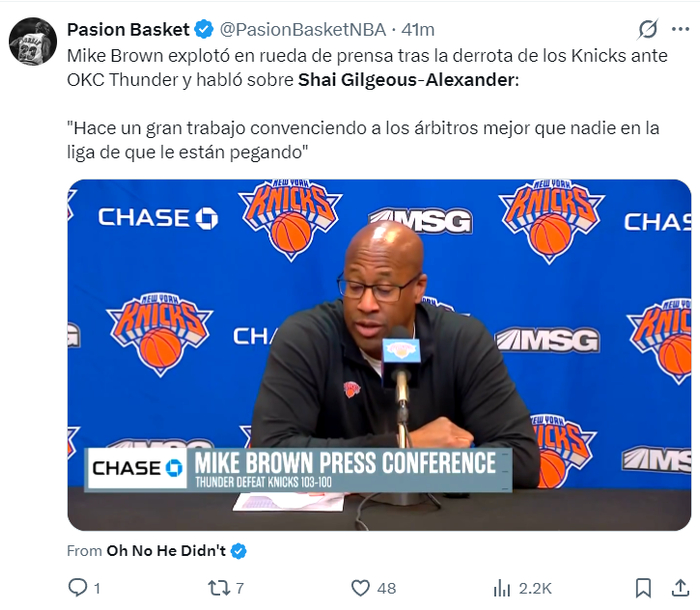Click the retweet count 7
The image size is (700, 610).
tap(240, 588)
